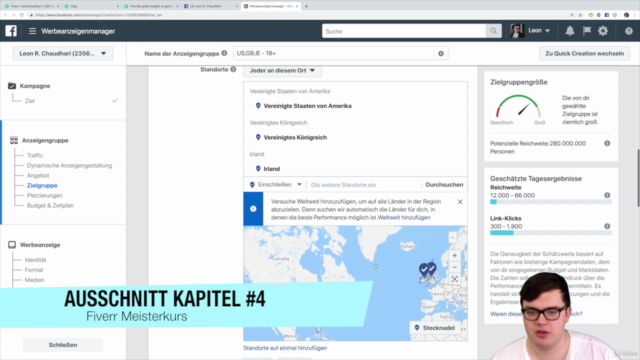Click the 'Gib weitere Standorte ein' field
Viewport: 640px width, 360px height.
coord(363,185)
